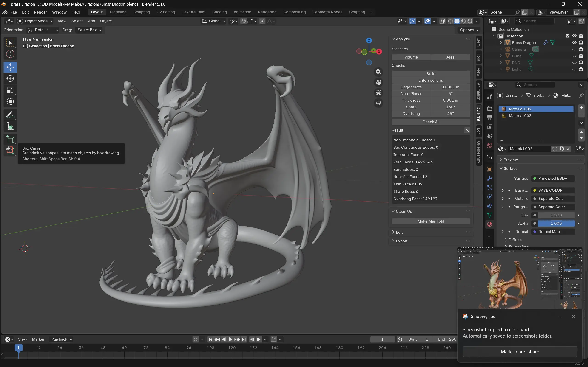Open the Render menu

40,12
